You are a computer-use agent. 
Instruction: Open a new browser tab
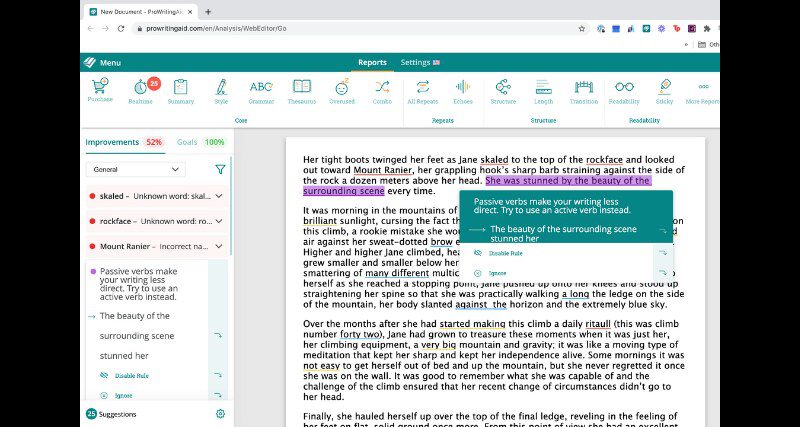tap(208, 12)
